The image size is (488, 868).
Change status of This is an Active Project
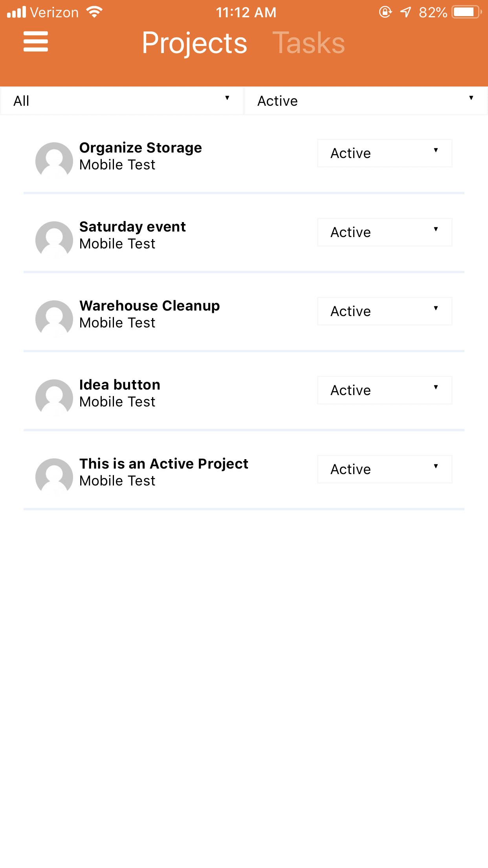[385, 469]
